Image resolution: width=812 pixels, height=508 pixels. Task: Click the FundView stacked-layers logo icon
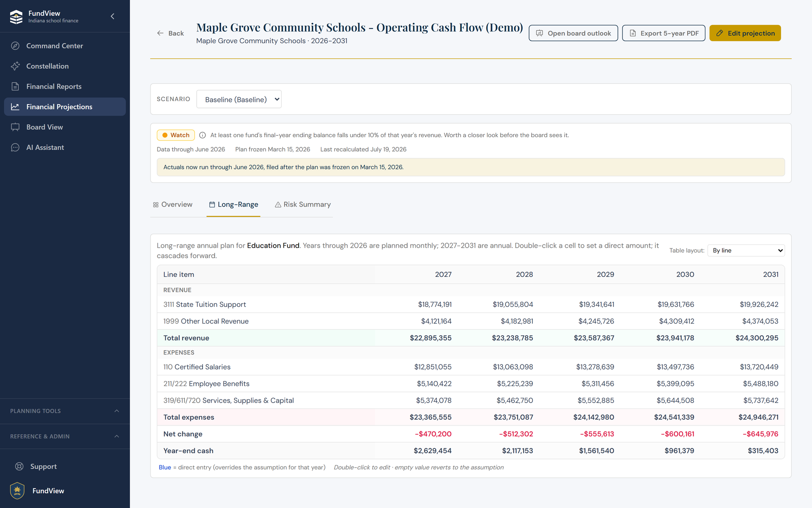pos(16,17)
